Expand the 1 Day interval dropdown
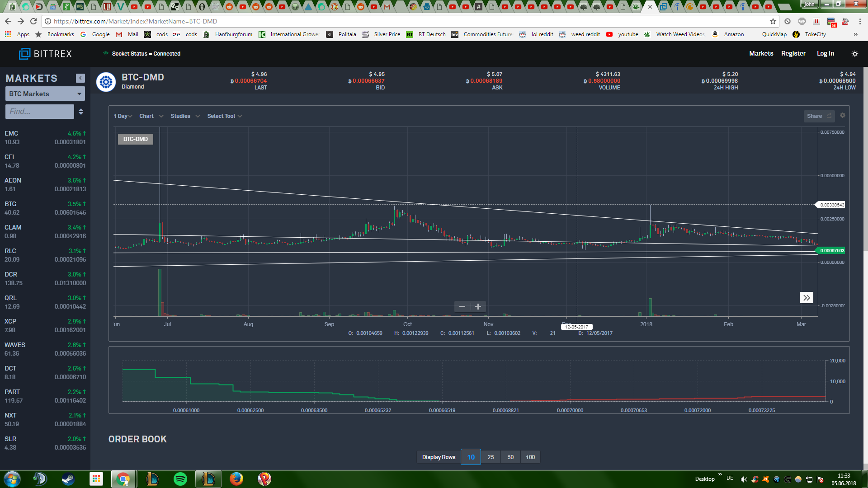The height and width of the screenshot is (488, 868). (x=123, y=116)
